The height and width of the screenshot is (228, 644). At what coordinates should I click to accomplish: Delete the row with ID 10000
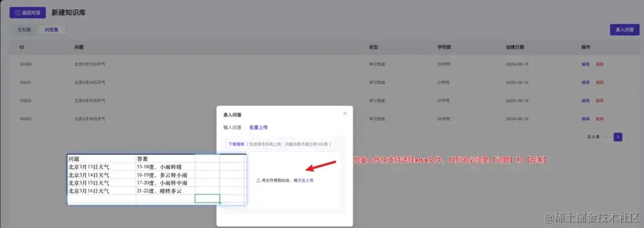click(600, 64)
